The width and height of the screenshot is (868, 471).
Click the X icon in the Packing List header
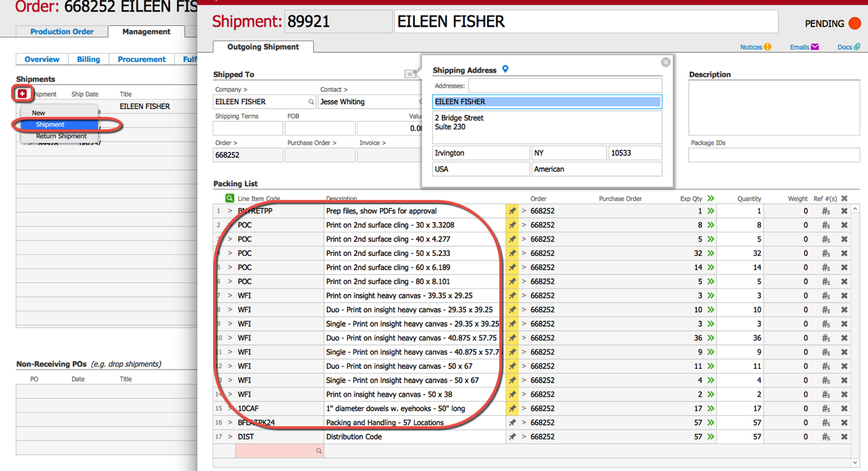pyautogui.click(x=844, y=199)
